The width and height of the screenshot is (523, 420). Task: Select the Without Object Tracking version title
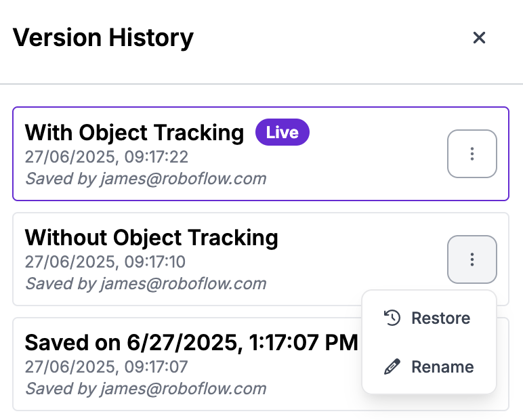[151, 237]
